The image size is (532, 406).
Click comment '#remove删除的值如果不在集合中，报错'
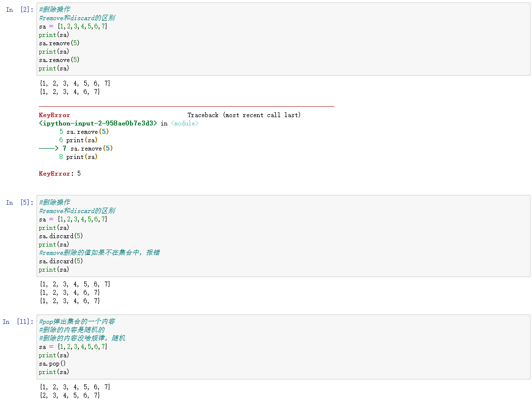coord(100,252)
